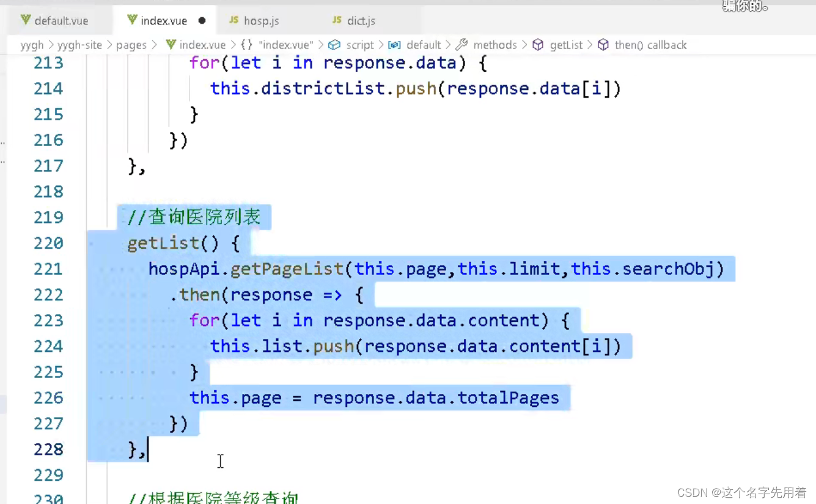Click line number 219

(48, 217)
